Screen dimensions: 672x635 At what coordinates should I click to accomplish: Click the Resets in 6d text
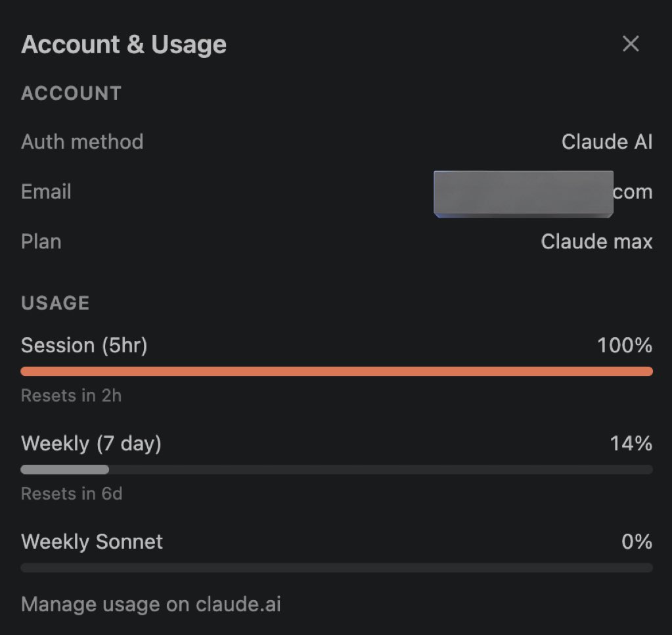pyautogui.click(x=72, y=494)
